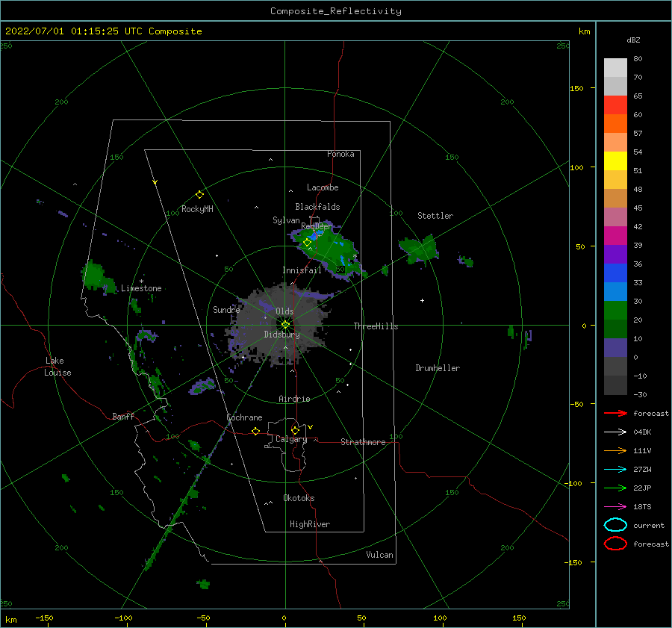This screenshot has width=672, height=628.
Task: Click the Blackfalds city label
Action: point(317,207)
